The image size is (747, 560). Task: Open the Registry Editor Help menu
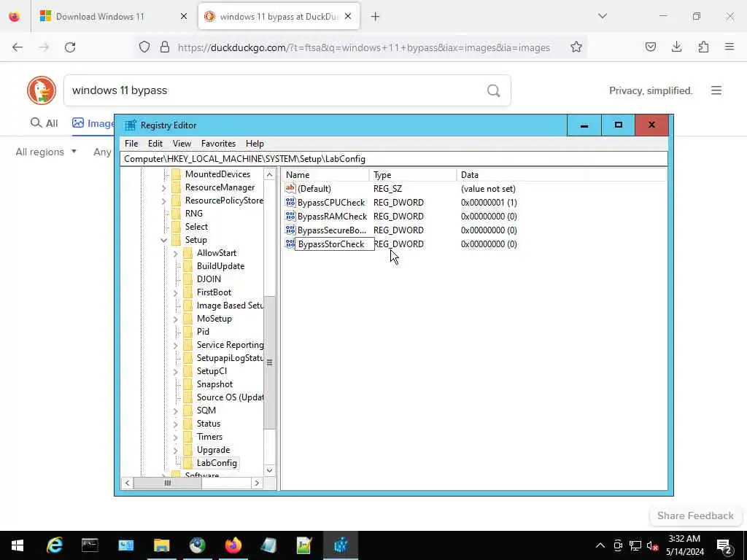coord(255,144)
